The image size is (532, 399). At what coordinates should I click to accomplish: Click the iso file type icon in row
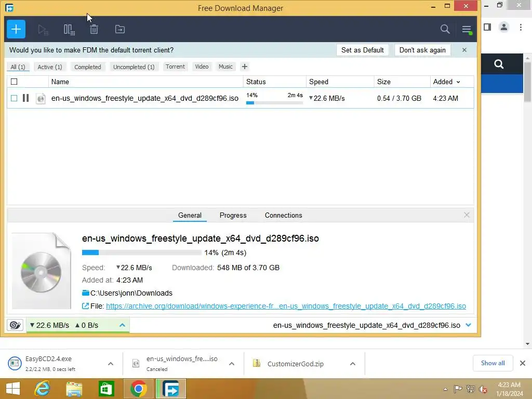pyautogui.click(x=41, y=98)
